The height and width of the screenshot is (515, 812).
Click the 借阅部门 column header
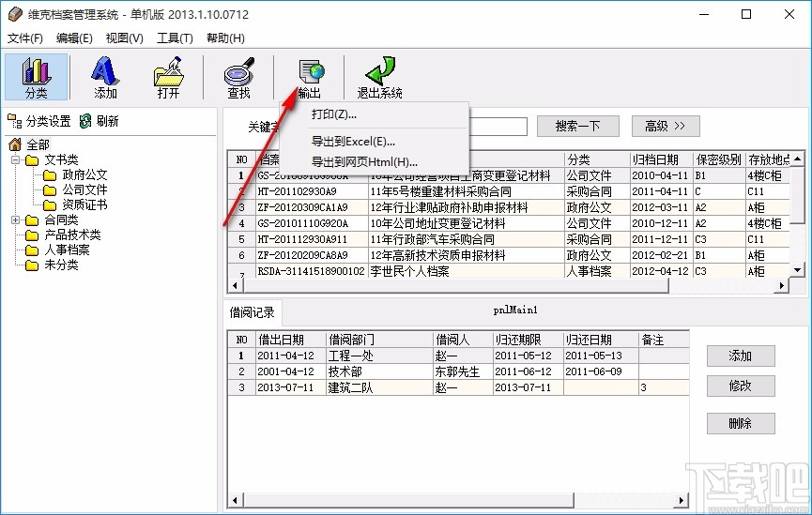coord(379,340)
